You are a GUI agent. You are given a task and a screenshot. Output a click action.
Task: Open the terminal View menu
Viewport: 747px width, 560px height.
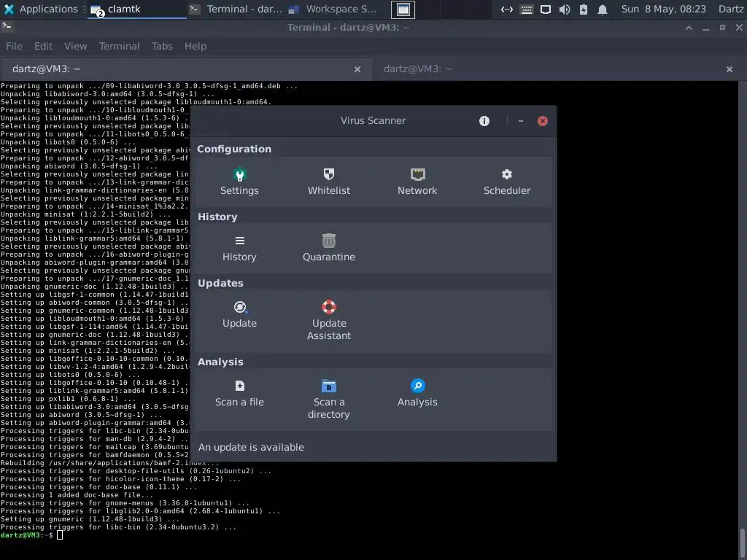click(x=75, y=46)
